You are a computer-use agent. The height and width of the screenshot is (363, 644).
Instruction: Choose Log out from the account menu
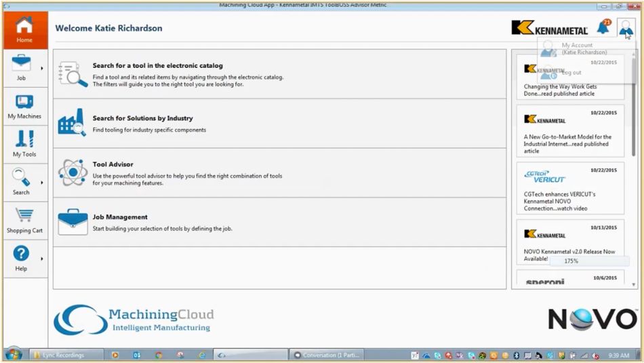571,73
